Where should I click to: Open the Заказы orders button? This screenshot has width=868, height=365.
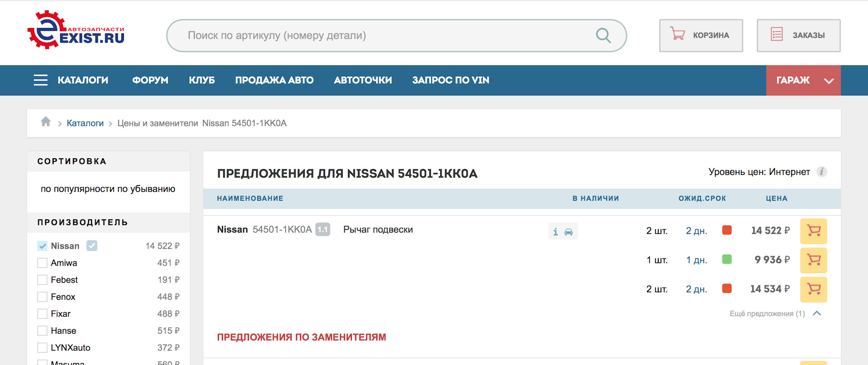[x=798, y=35]
